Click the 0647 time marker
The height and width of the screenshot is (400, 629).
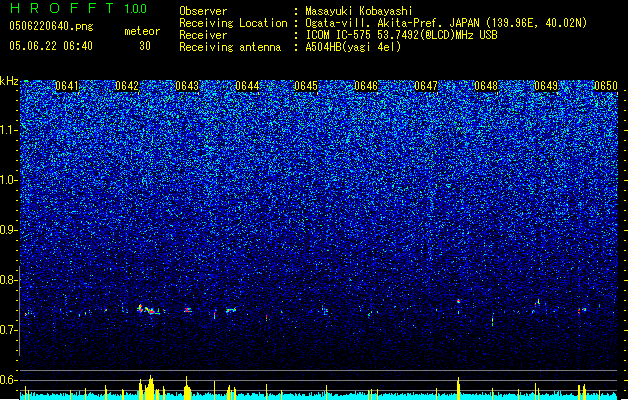(426, 86)
